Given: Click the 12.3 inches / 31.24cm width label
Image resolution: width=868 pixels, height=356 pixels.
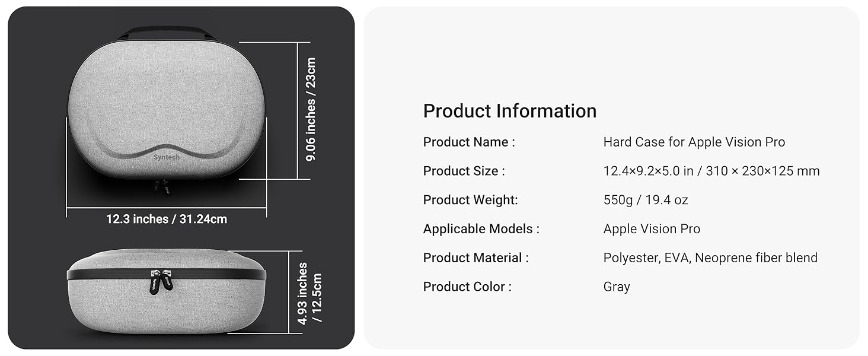Looking at the screenshot, I should tap(167, 219).
